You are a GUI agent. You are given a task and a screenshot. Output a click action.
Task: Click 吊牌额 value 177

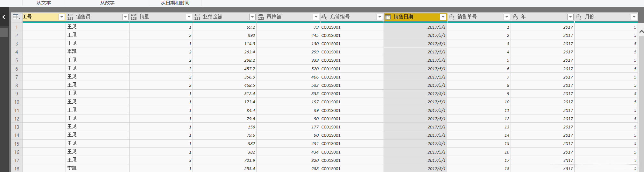288,127
